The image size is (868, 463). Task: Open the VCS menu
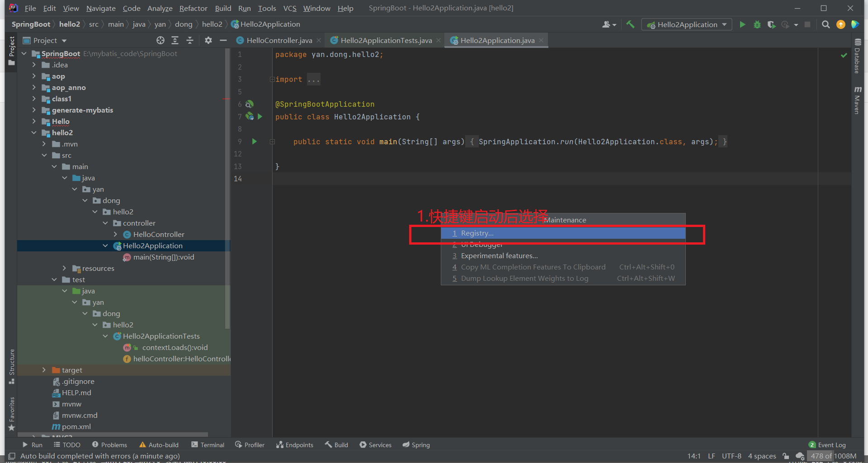coord(290,8)
